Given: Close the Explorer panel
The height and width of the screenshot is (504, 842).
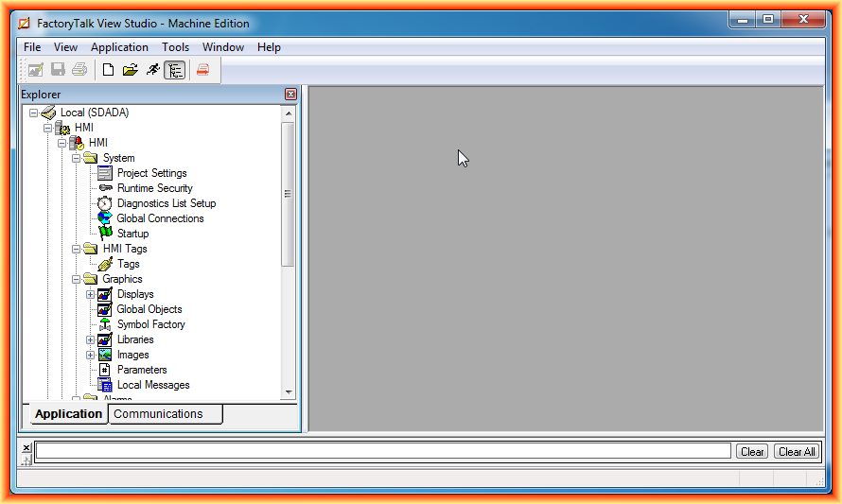Looking at the screenshot, I should click(290, 95).
